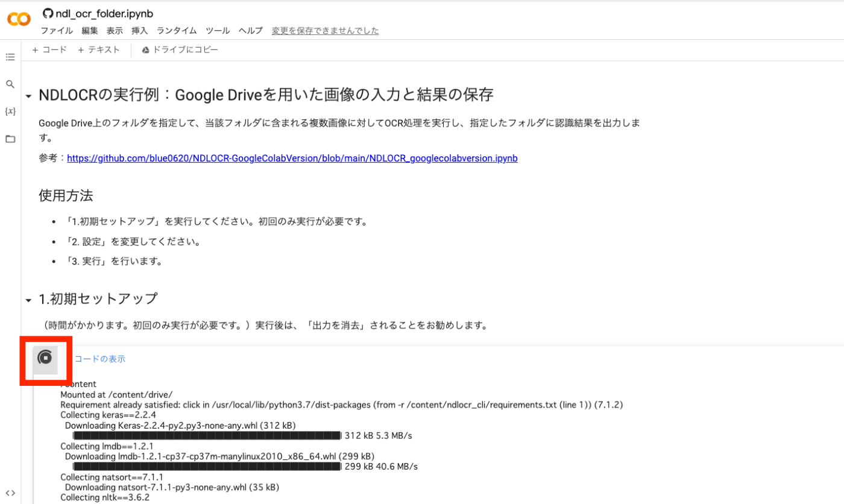Open the variables {x} panel
Viewport: 844px width, 504px height.
tap(10, 112)
